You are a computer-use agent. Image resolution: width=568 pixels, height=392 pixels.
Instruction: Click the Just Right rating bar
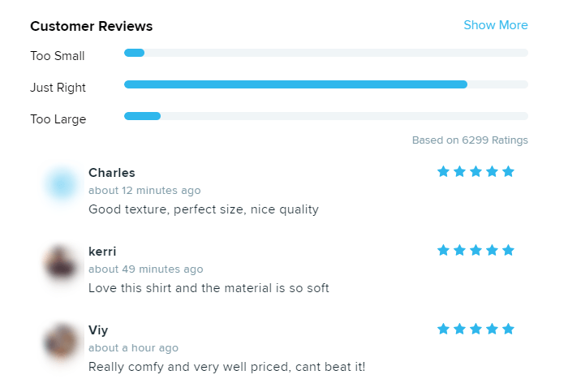(325, 84)
